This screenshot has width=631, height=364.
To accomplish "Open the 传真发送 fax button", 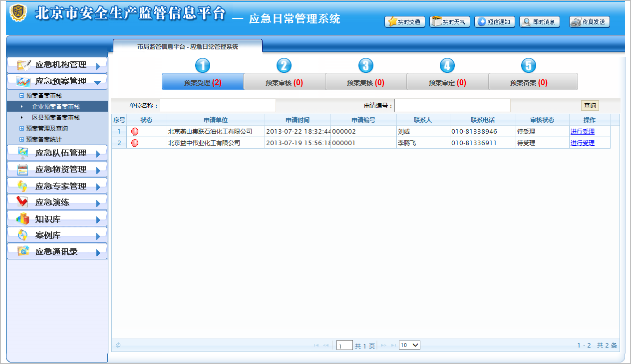I will click(590, 22).
